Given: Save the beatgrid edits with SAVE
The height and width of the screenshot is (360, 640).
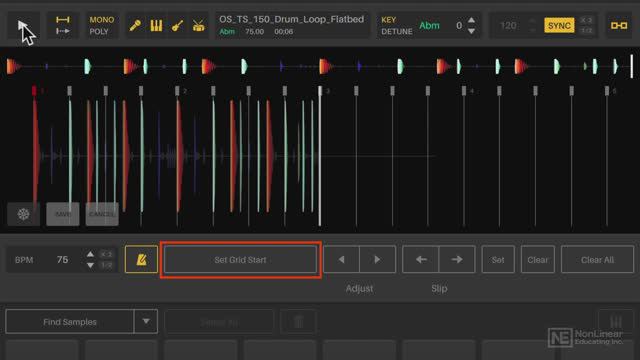Looking at the screenshot, I should pos(63,214).
